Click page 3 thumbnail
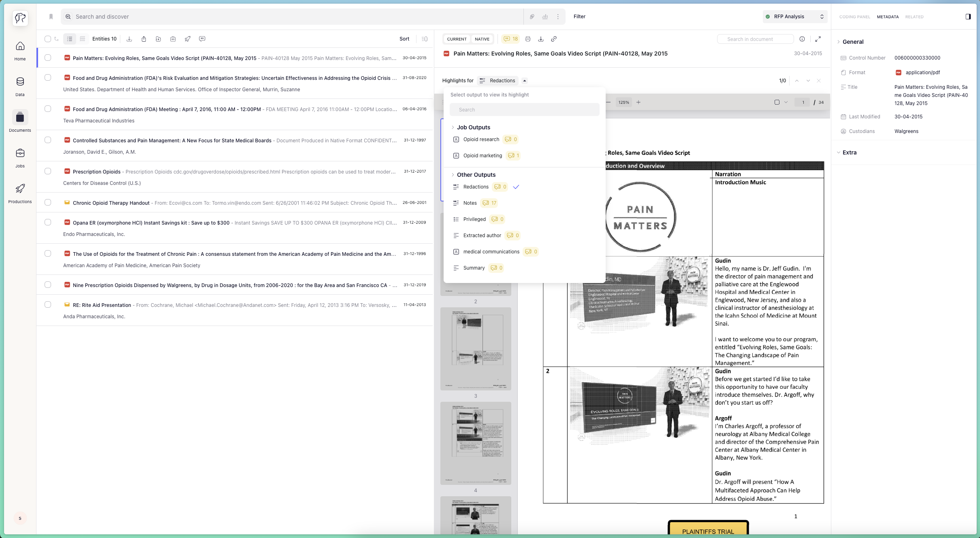 (475, 349)
